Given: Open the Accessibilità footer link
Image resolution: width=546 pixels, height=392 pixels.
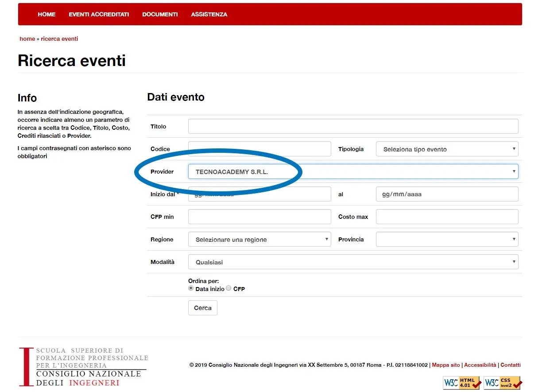Looking at the screenshot, I should tap(480, 365).
